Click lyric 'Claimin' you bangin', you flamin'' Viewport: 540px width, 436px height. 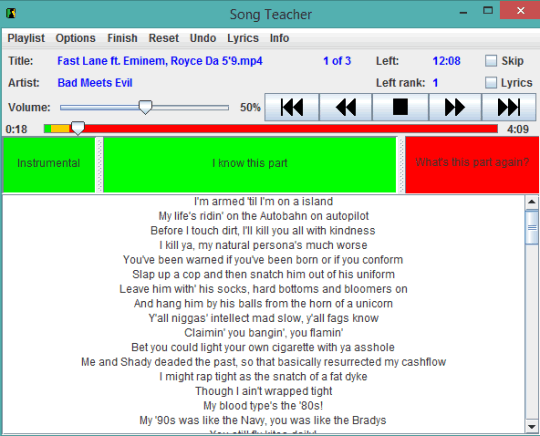[263, 333]
